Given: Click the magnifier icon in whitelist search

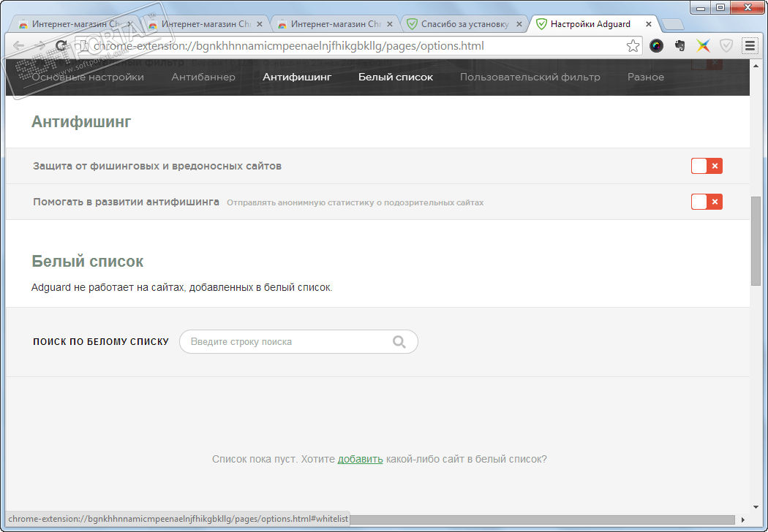Looking at the screenshot, I should pyautogui.click(x=399, y=341).
